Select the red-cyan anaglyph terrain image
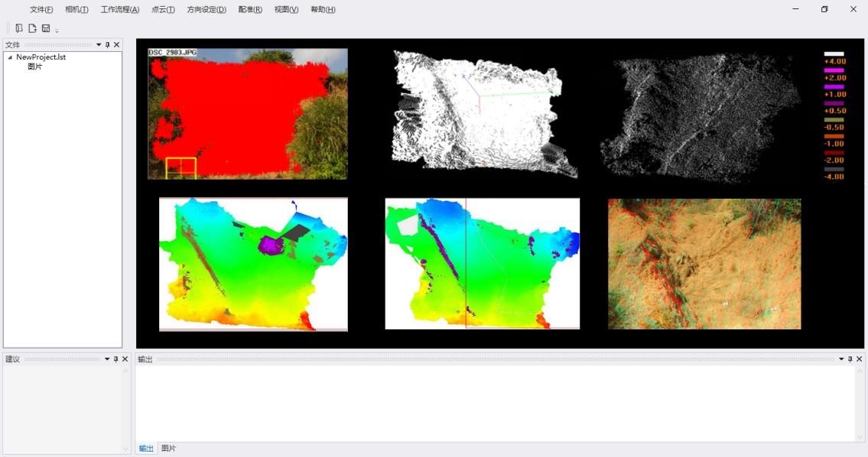 [704, 264]
